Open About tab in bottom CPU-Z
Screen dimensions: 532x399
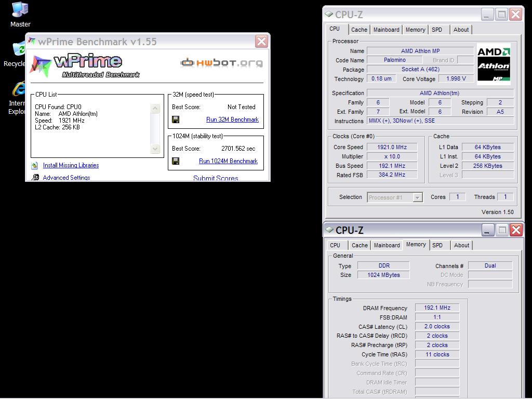[x=461, y=245]
